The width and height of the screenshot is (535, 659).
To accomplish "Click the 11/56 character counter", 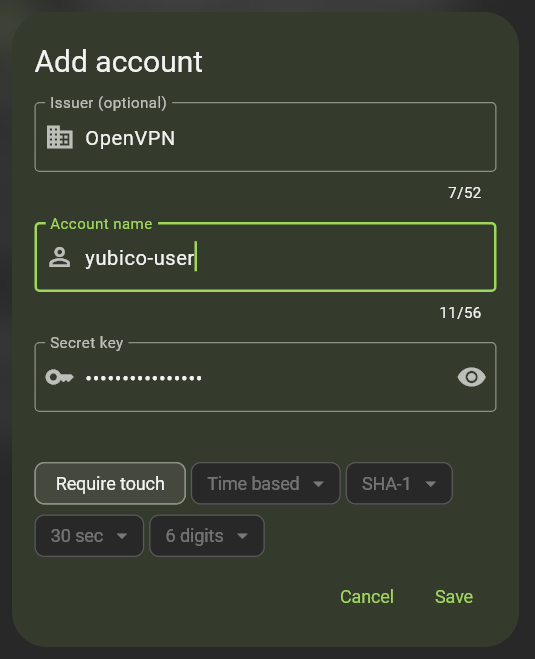I will tap(460, 313).
